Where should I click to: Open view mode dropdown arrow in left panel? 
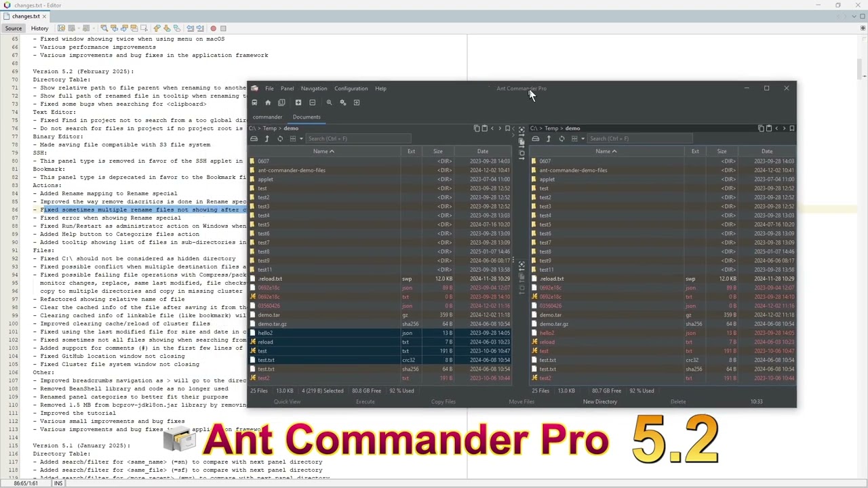[x=301, y=138]
